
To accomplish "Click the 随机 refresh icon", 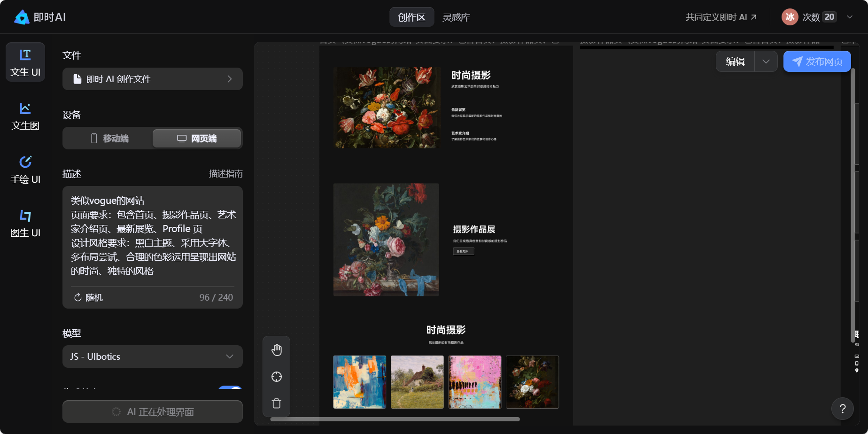I will pos(78,297).
